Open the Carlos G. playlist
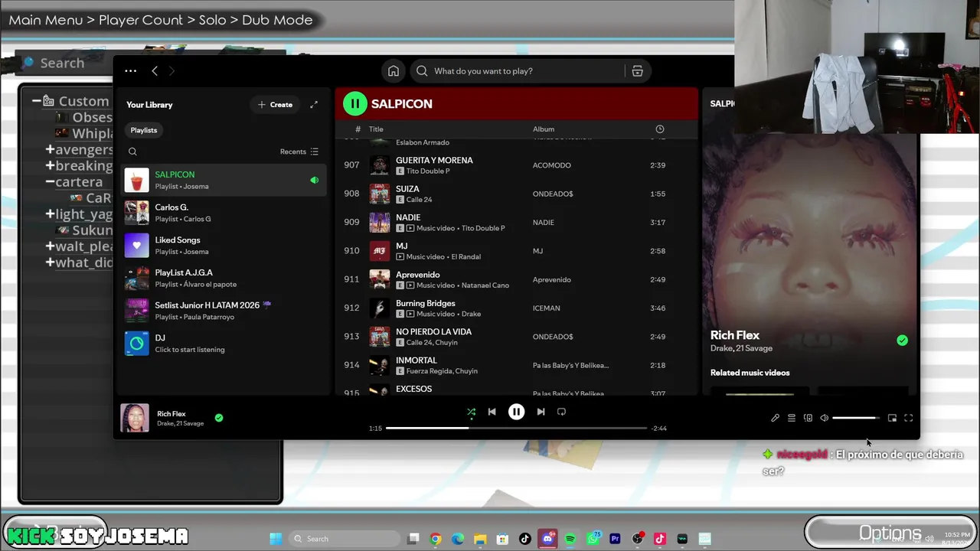Image resolution: width=980 pixels, height=551 pixels. (x=224, y=213)
